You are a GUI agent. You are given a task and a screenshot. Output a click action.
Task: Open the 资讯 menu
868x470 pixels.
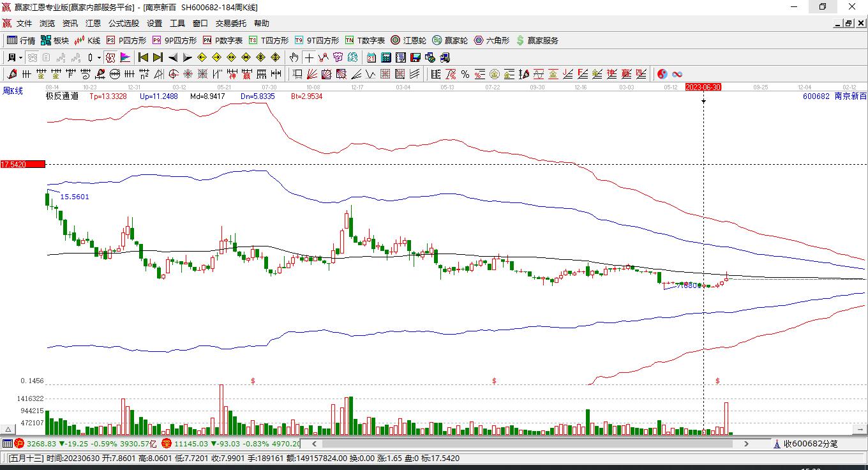pos(70,24)
